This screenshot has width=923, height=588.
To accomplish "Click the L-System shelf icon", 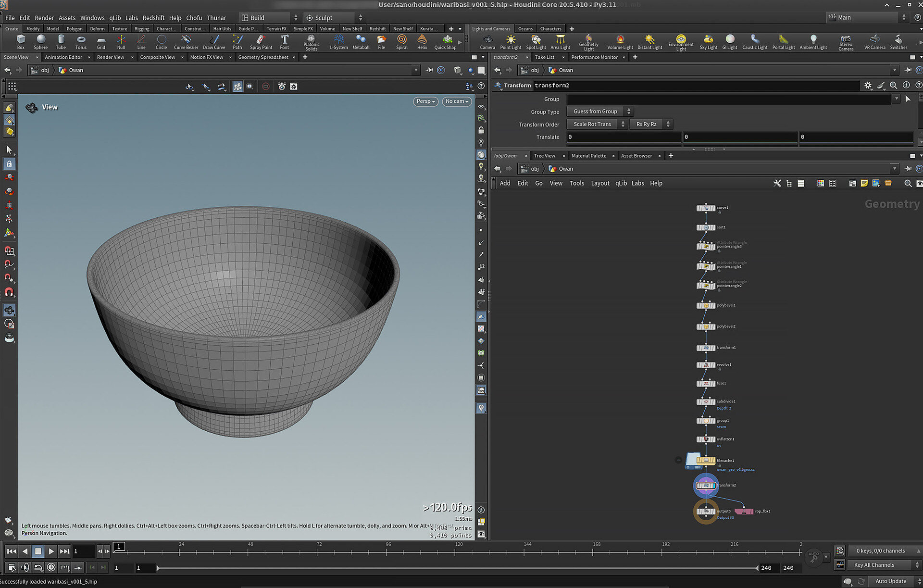I will coord(338,41).
